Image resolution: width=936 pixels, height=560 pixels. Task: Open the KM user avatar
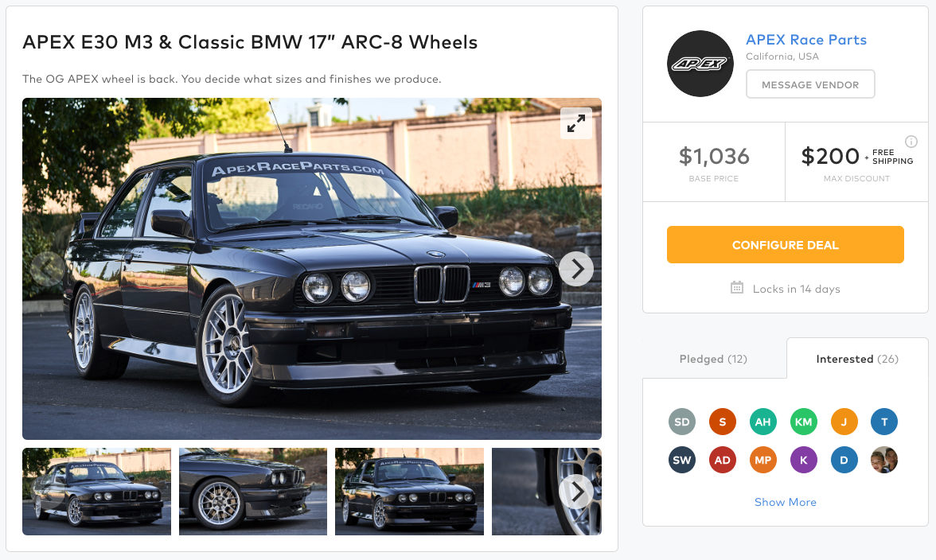pyautogui.click(x=804, y=422)
